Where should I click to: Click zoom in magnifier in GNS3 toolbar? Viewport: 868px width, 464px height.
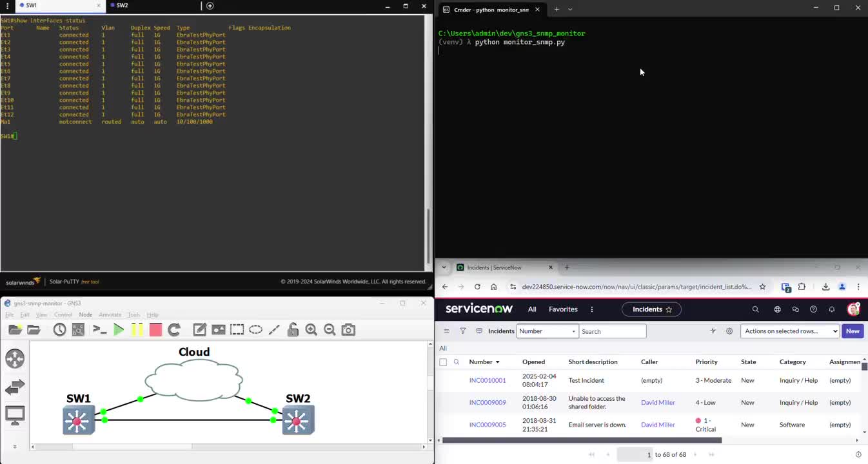[x=311, y=330]
